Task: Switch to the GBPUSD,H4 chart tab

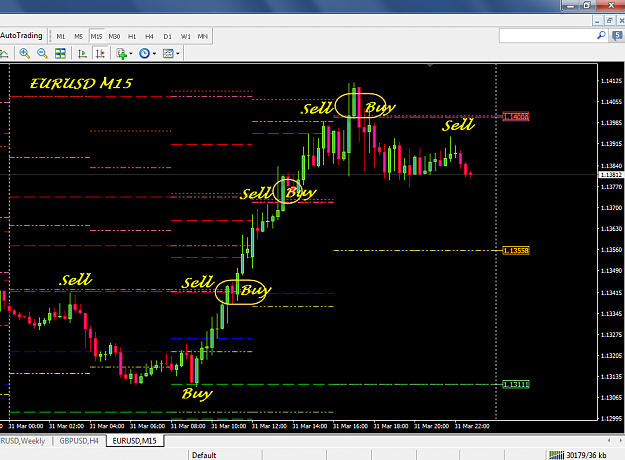Action: pyautogui.click(x=79, y=441)
